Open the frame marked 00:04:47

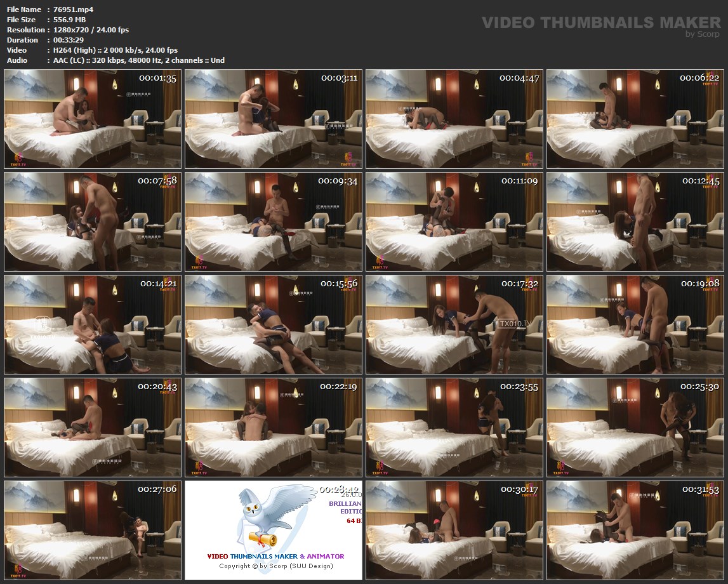point(454,119)
